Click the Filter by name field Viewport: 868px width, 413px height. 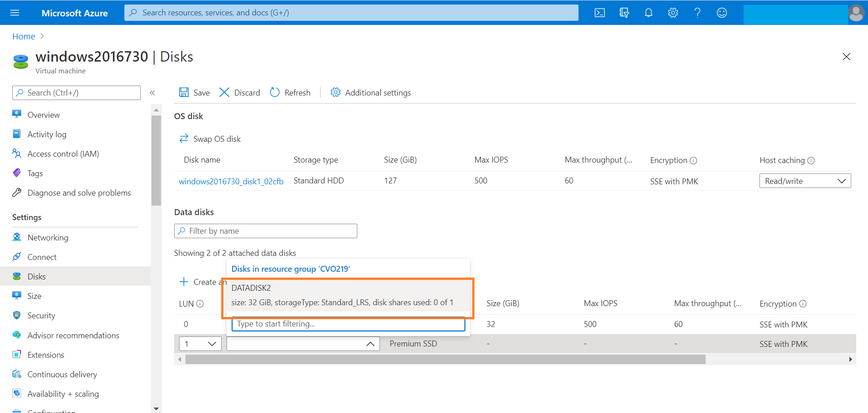(266, 231)
